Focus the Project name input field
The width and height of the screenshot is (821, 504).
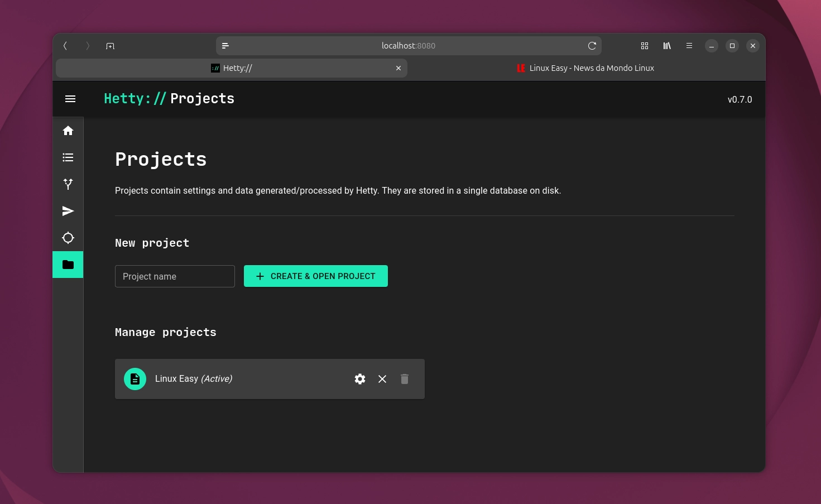pos(175,276)
